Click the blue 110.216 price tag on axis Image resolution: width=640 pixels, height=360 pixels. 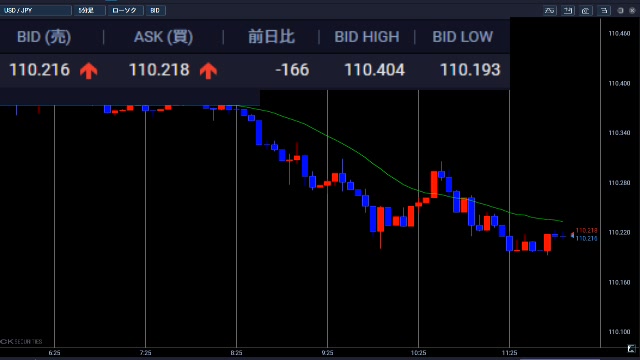click(x=586, y=238)
